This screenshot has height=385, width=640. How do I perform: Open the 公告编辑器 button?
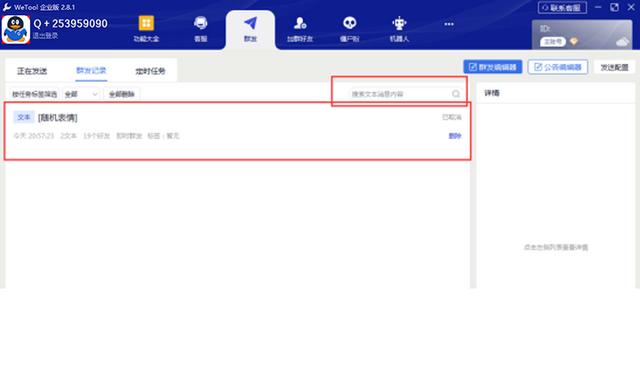point(558,67)
